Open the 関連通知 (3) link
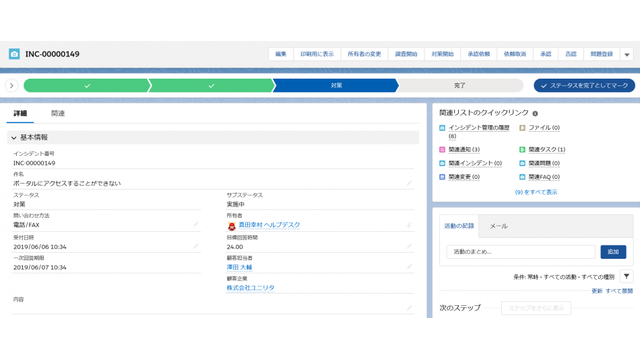This screenshot has height=360, width=640. point(464,150)
